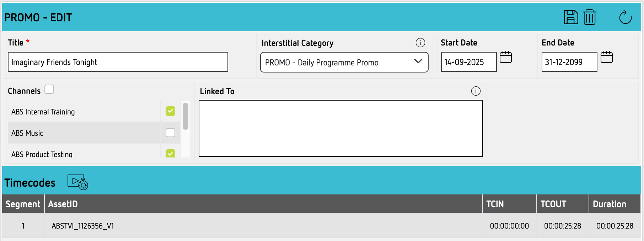This screenshot has width=644, height=241.
Task: Uncheck the ABS Product Testing channel
Action: point(170,154)
